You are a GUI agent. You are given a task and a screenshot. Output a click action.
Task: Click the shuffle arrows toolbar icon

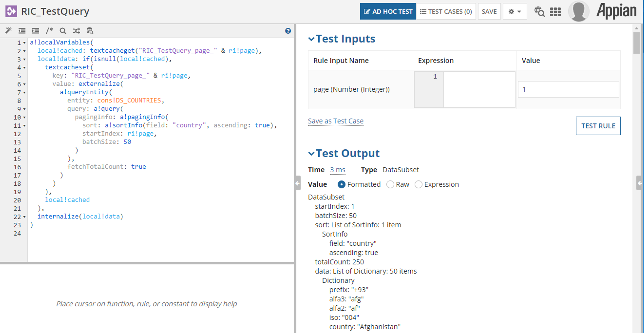[76, 31]
